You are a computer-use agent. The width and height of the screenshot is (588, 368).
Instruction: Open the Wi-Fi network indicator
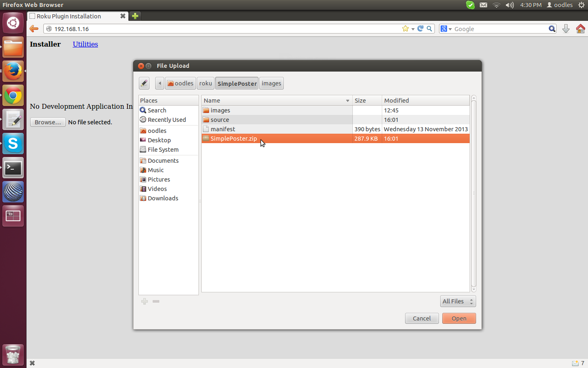click(497, 5)
